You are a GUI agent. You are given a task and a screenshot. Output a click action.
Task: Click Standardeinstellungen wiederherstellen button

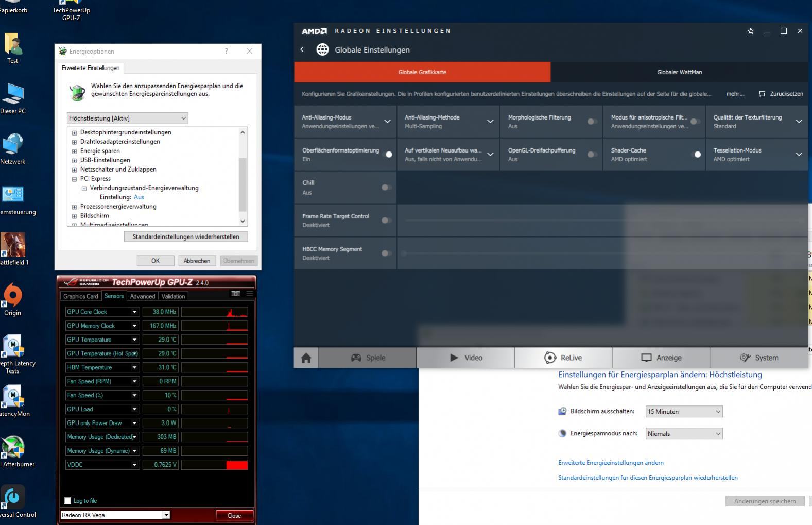tap(186, 236)
